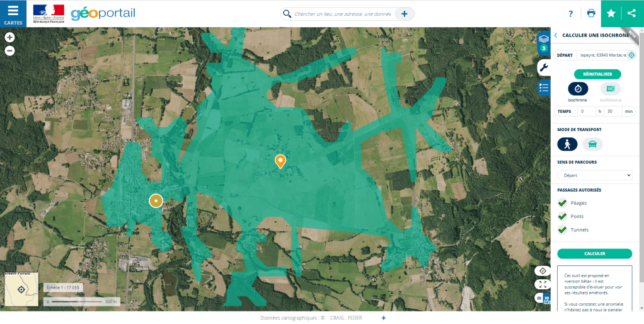Expand advanced search with plus button

point(404,14)
